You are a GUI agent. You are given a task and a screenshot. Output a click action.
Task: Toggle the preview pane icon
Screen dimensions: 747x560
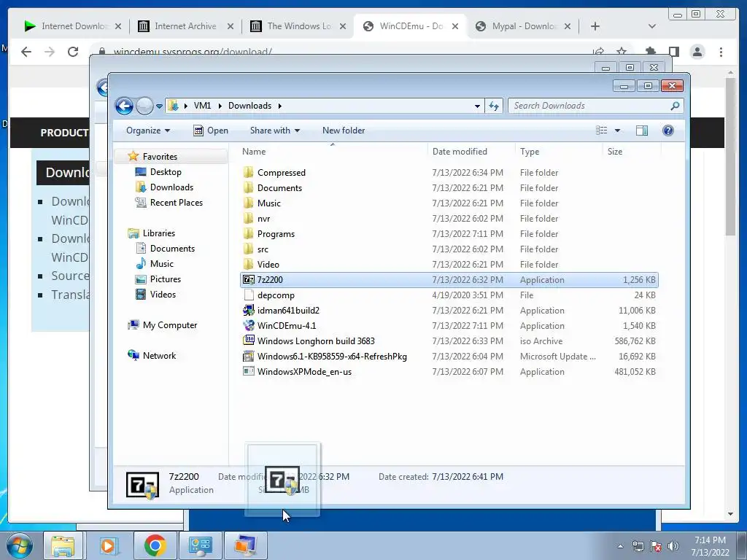click(x=642, y=131)
